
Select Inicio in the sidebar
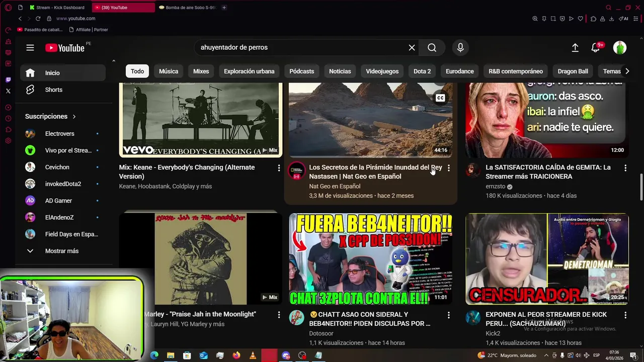click(x=63, y=73)
